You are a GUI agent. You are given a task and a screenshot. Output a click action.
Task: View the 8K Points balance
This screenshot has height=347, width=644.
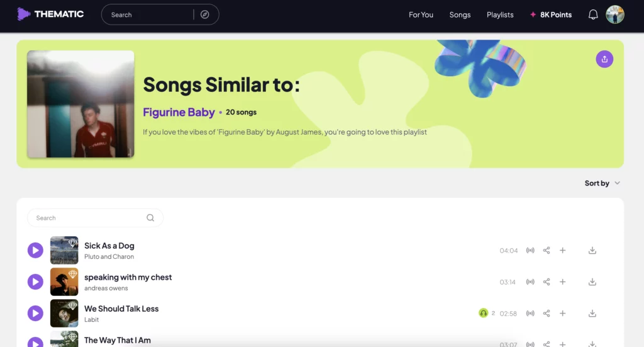tap(551, 14)
